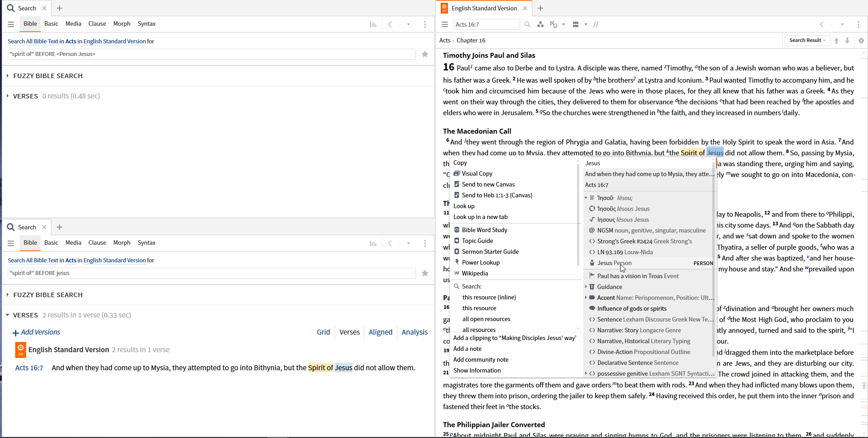Expand the Accent row in the context menu
The image size is (868, 438).
click(586, 298)
